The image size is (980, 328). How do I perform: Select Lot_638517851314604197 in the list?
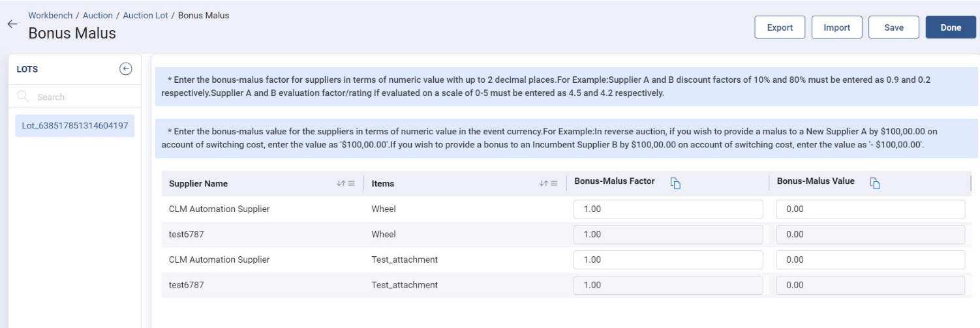[74, 125]
